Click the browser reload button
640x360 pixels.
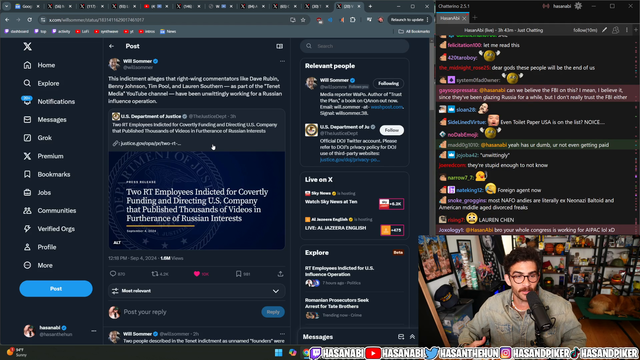[29, 20]
